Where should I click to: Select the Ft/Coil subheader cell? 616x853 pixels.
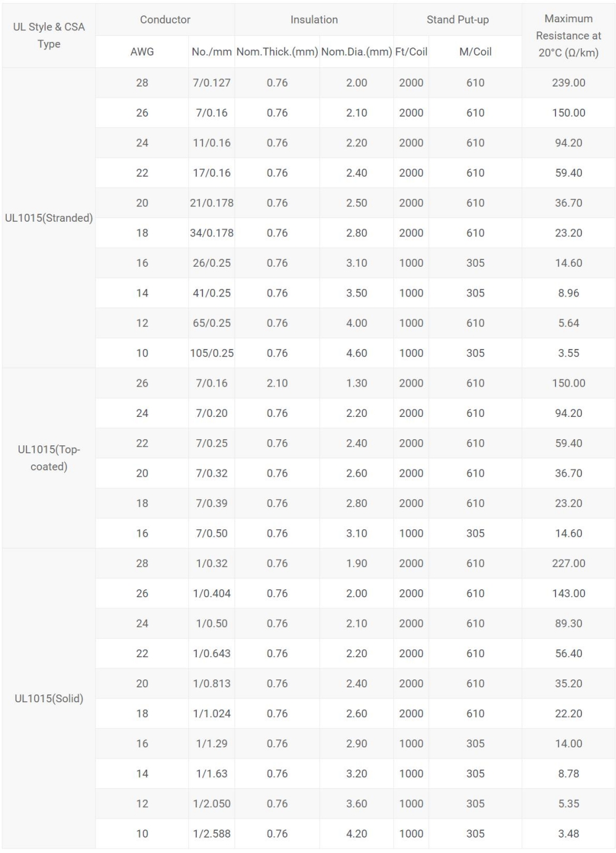411,52
